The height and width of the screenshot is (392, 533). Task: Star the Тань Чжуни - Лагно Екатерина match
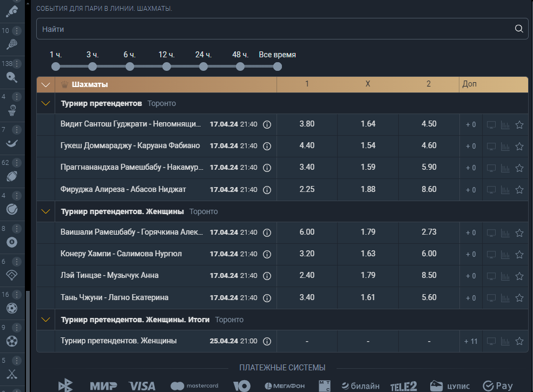coord(519,298)
